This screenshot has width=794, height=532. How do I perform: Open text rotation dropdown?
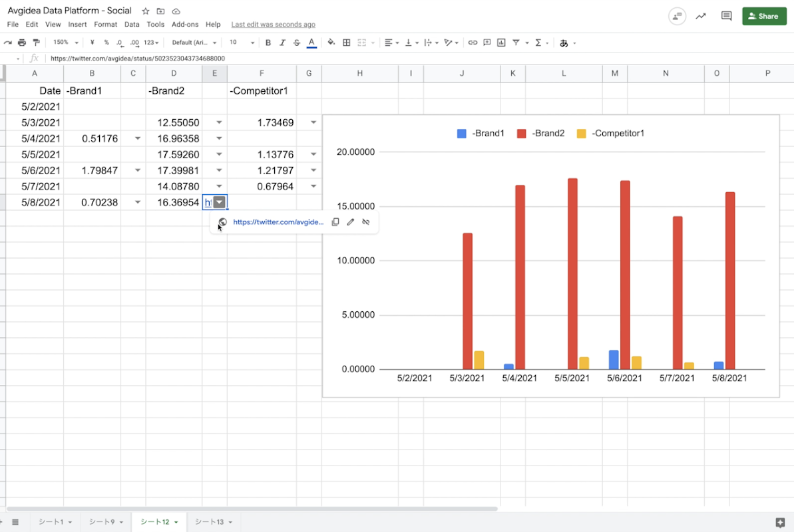tap(451, 43)
